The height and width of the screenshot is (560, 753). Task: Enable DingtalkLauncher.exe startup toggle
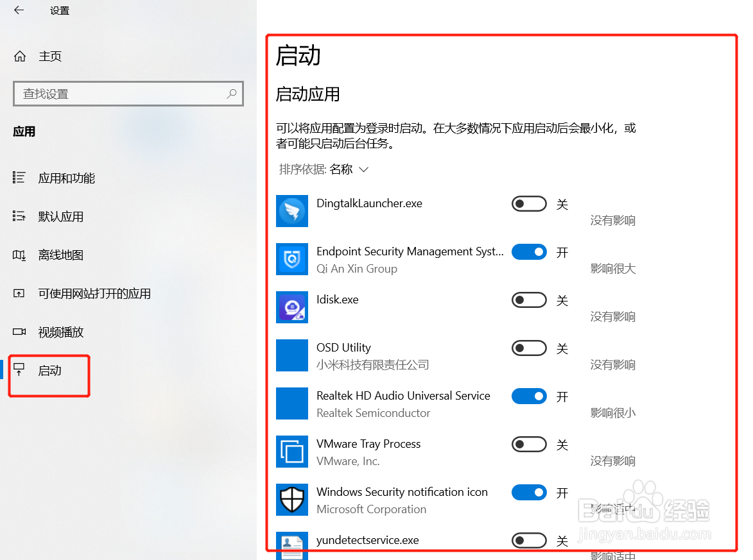pyautogui.click(x=529, y=204)
